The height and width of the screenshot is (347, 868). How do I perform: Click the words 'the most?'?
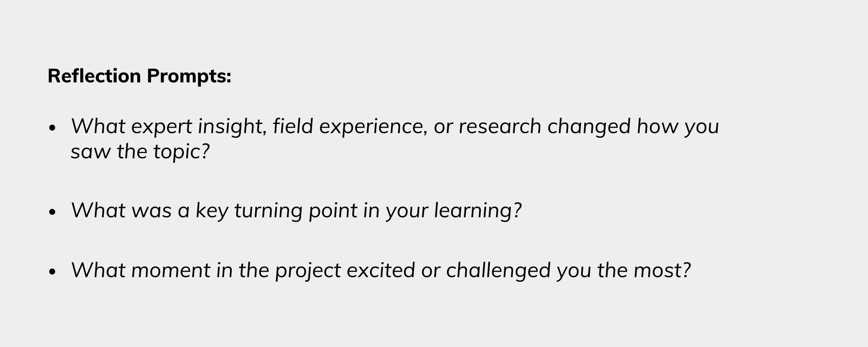point(644,271)
